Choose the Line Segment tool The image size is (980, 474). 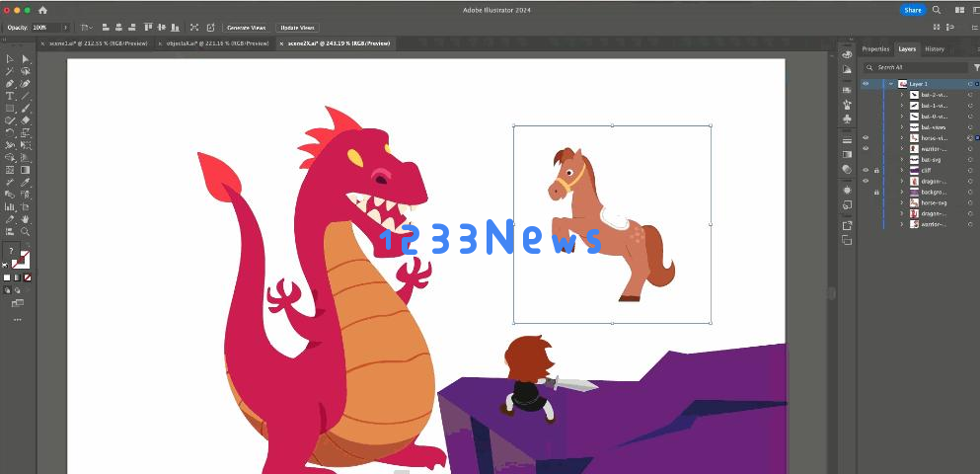point(26,96)
